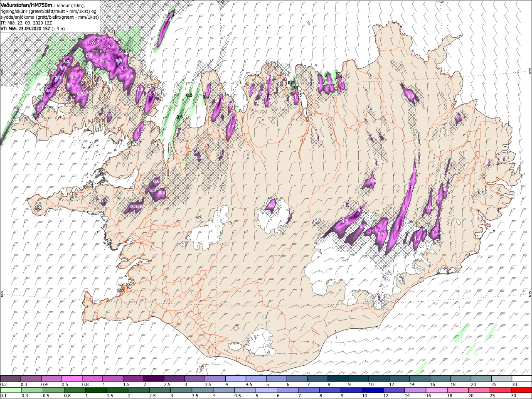Click the 15W longitude label at the map's top edge
Image resolution: width=532 pixels, height=399 pixels.
tap(440, 2)
